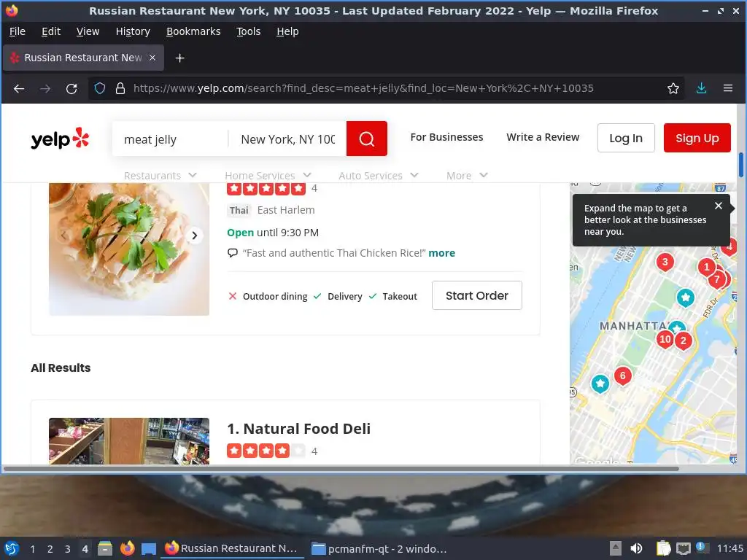The height and width of the screenshot is (560, 747).
Task: Switch to pcmanfm-qt window in taskbar
Action: click(379, 548)
